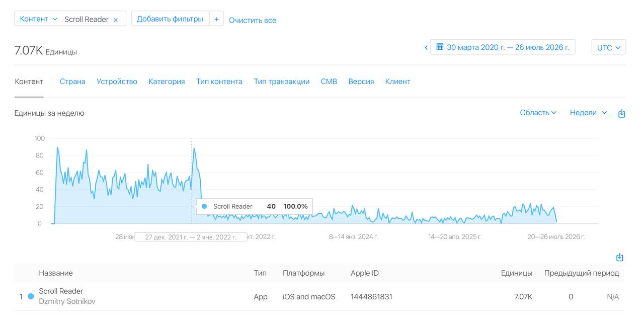
Task: Click Dzmitry Sotnikov developer name
Action: click(67, 301)
